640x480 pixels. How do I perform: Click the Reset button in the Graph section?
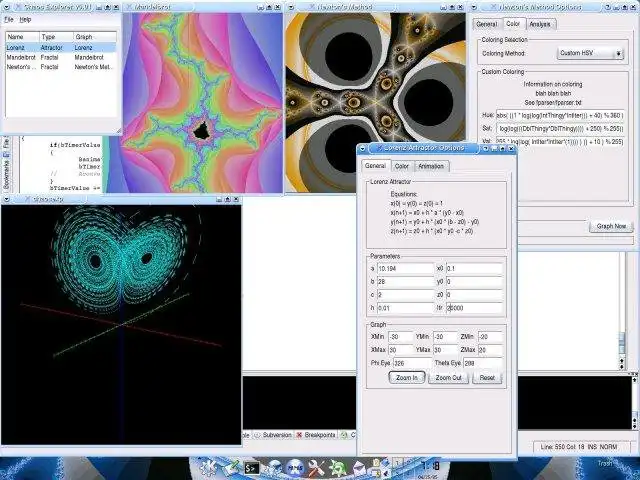pyautogui.click(x=487, y=378)
